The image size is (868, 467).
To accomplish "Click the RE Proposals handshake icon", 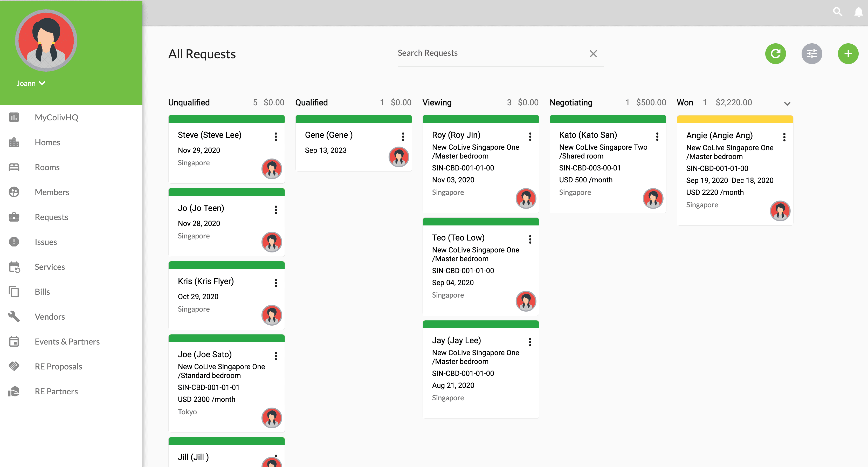I will [14, 366].
